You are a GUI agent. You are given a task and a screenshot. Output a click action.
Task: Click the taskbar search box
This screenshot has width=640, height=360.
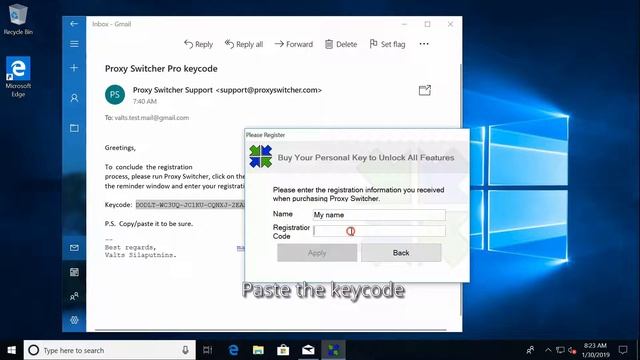pos(109,350)
